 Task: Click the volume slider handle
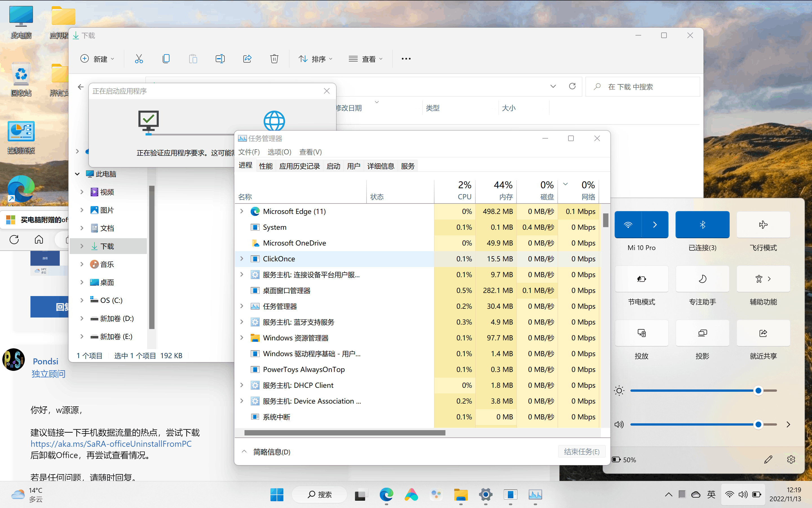(x=758, y=424)
